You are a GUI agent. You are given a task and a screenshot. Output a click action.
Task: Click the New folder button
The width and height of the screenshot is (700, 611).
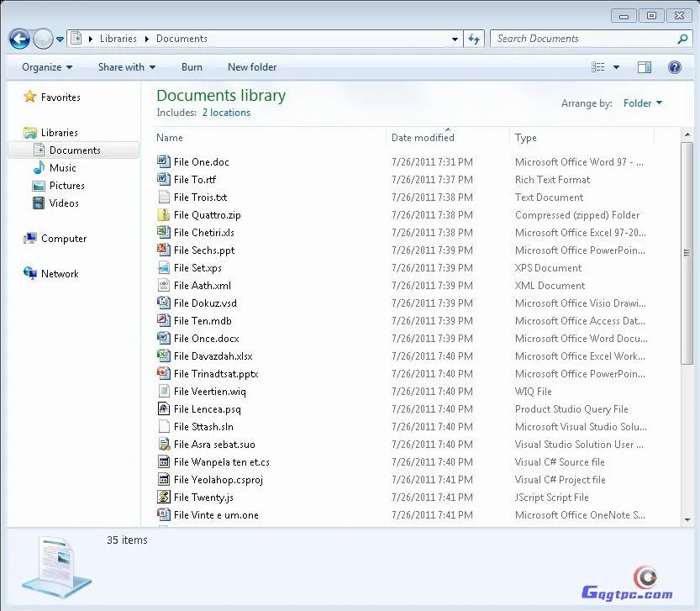pyautogui.click(x=252, y=67)
